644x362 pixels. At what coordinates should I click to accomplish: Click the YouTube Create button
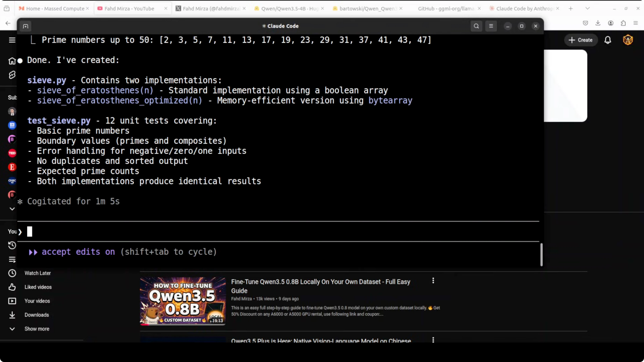[x=581, y=40]
